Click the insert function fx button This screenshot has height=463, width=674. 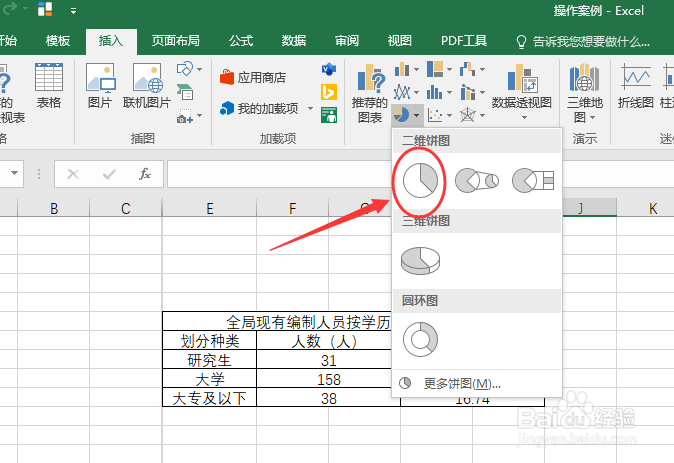pyautogui.click(x=145, y=174)
